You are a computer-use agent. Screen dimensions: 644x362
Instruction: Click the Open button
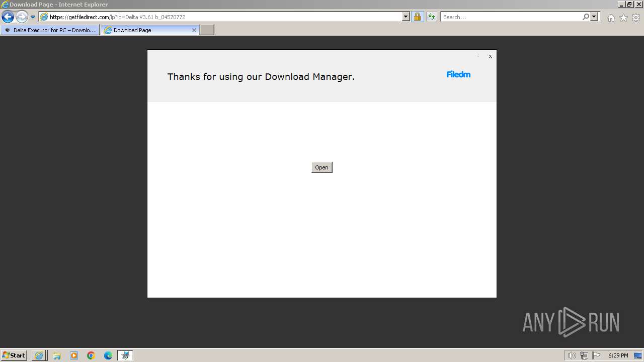click(x=322, y=167)
